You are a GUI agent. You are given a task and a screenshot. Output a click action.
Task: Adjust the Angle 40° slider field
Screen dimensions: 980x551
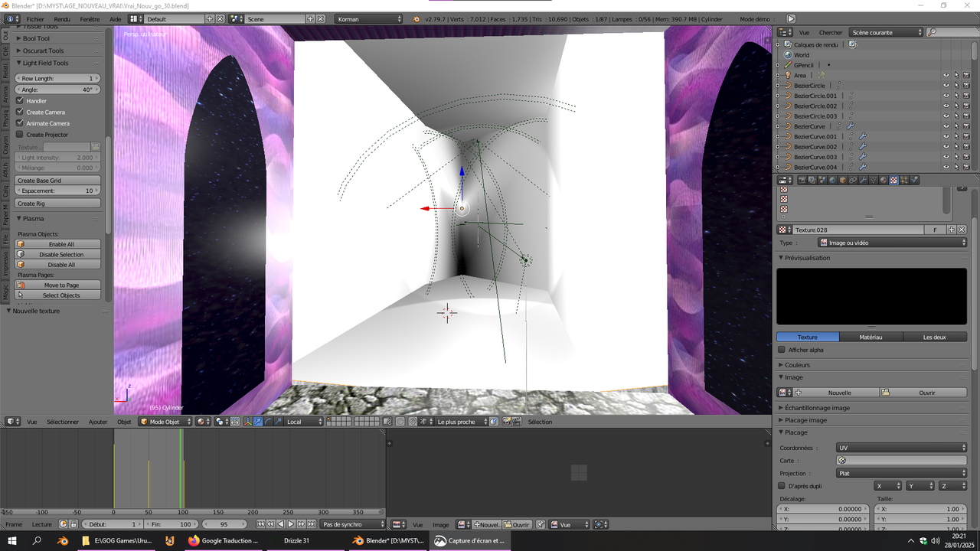click(58, 90)
